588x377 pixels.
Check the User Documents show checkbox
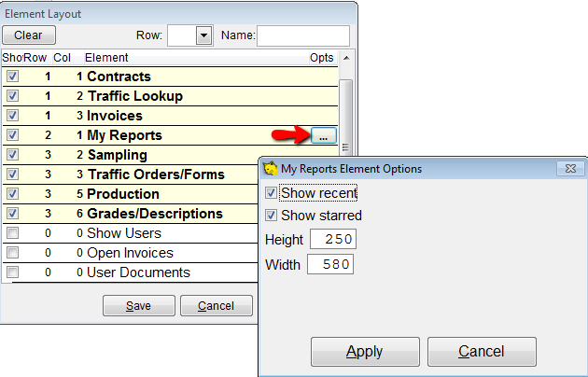[x=12, y=272]
